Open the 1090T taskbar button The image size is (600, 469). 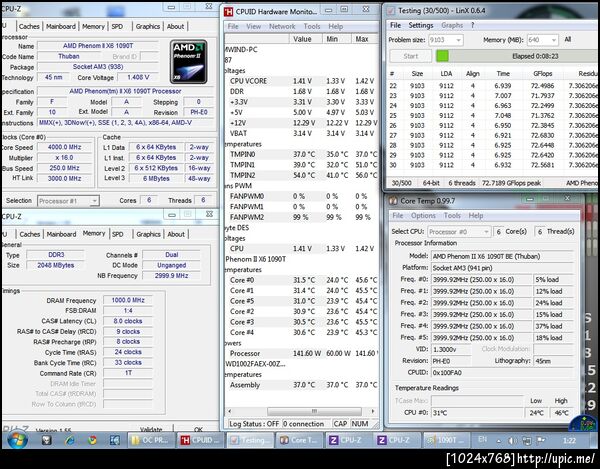pyautogui.click(x=447, y=440)
